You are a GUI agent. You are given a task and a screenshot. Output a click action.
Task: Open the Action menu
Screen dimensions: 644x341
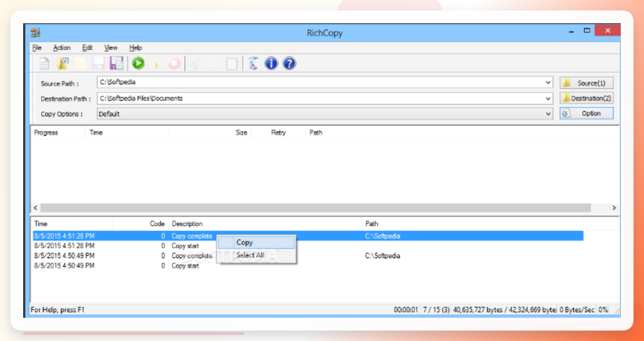coord(62,48)
